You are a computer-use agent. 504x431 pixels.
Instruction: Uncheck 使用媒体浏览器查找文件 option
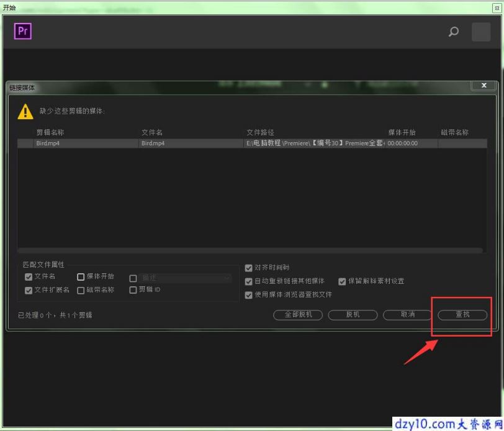pyautogui.click(x=248, y=295)
